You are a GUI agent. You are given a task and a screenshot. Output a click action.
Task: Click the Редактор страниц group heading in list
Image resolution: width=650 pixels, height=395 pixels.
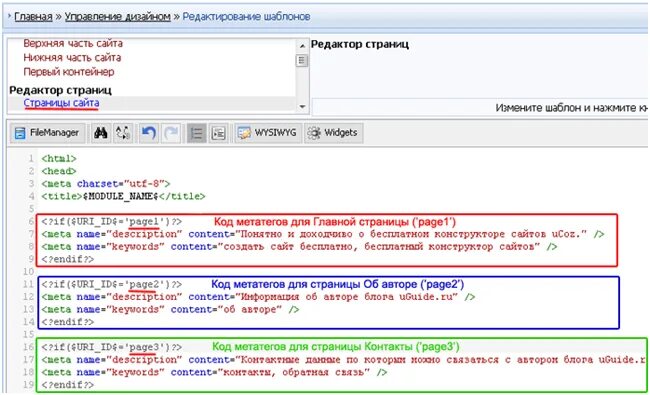pos(61,90)
